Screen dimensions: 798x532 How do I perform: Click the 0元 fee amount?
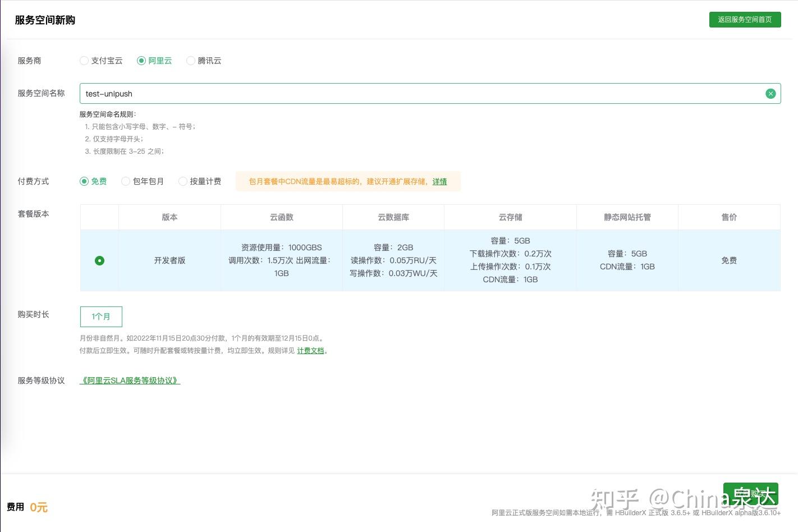point(39,507)
